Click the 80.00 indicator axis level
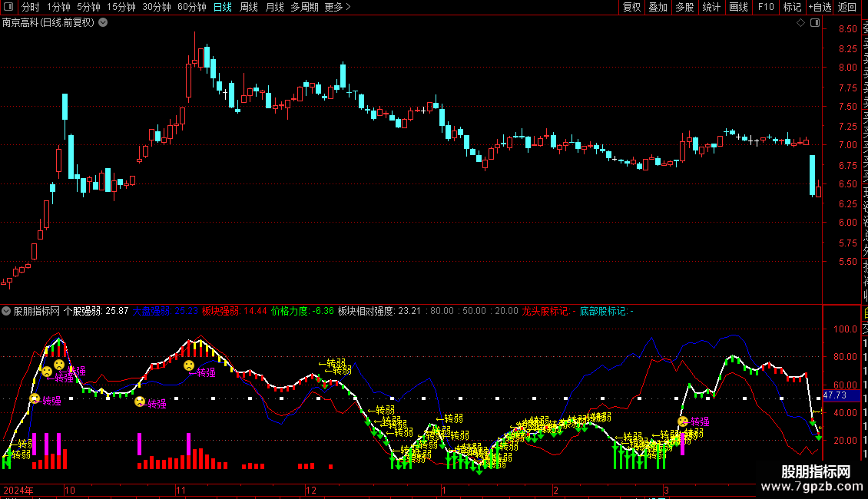The image size is (868, 499). tap(845, 357)
